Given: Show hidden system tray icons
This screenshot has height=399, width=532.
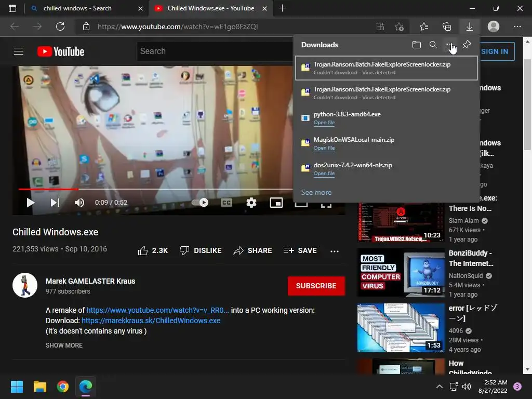Looking at the screenshot, I should [440, 387].
